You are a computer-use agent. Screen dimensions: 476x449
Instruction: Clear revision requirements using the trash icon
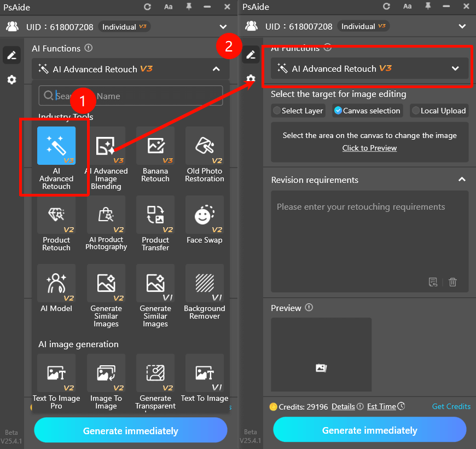click(452, 282)
